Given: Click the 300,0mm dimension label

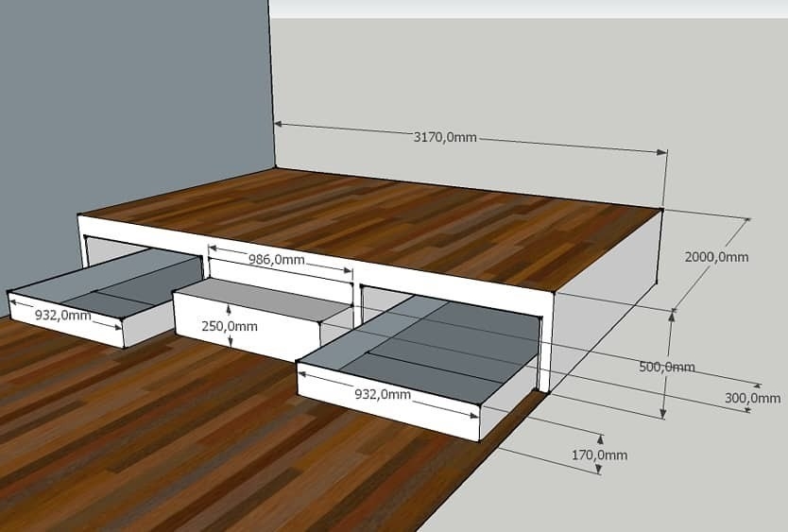Looking at the screenshot, I should click(753, 398).
